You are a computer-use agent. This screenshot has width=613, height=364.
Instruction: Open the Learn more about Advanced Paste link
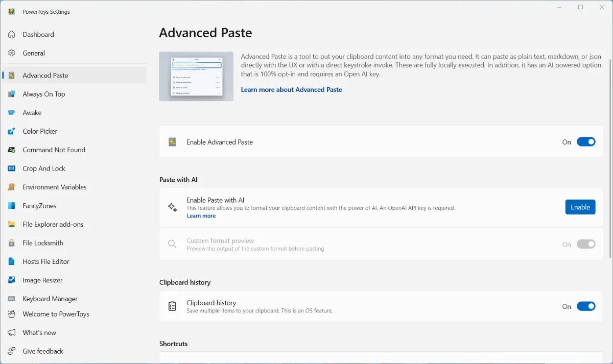tap(291, 89)
